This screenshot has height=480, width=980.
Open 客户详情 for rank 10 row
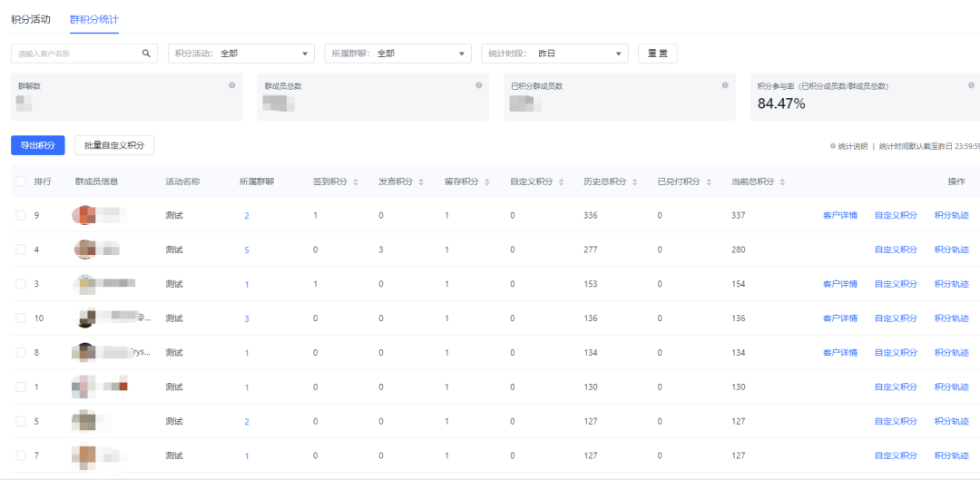pyautogui.click(x=840, y=318)
